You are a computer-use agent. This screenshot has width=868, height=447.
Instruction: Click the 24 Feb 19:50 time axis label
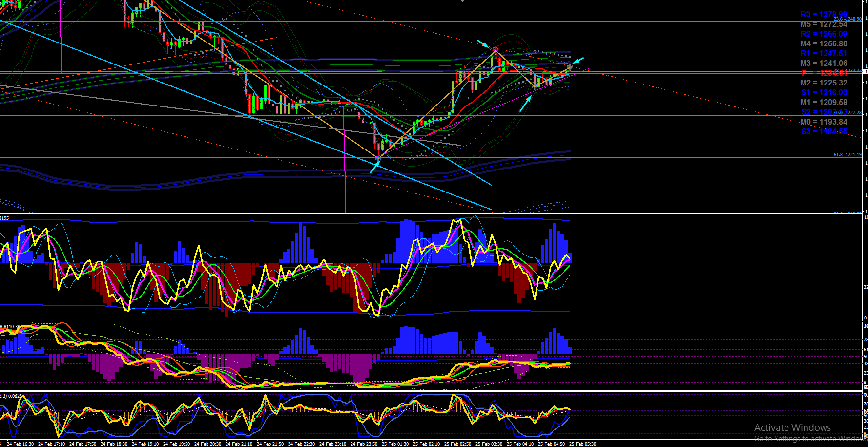(x=176, y=444)
